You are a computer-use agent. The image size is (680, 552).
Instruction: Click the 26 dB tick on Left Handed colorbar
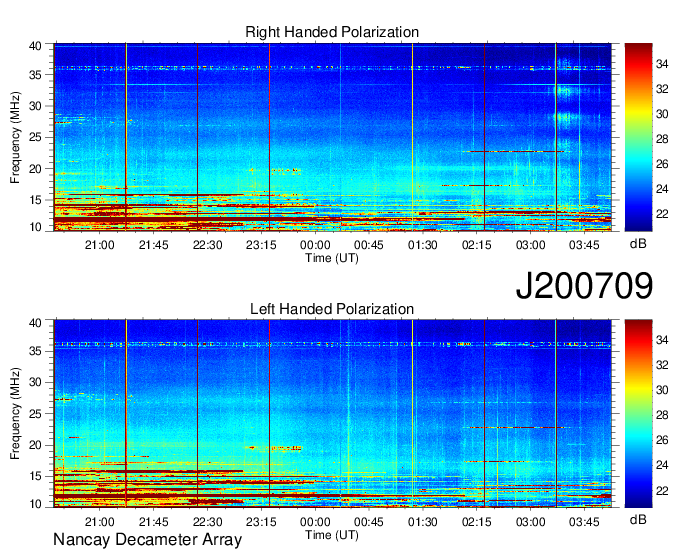(662, 440)
